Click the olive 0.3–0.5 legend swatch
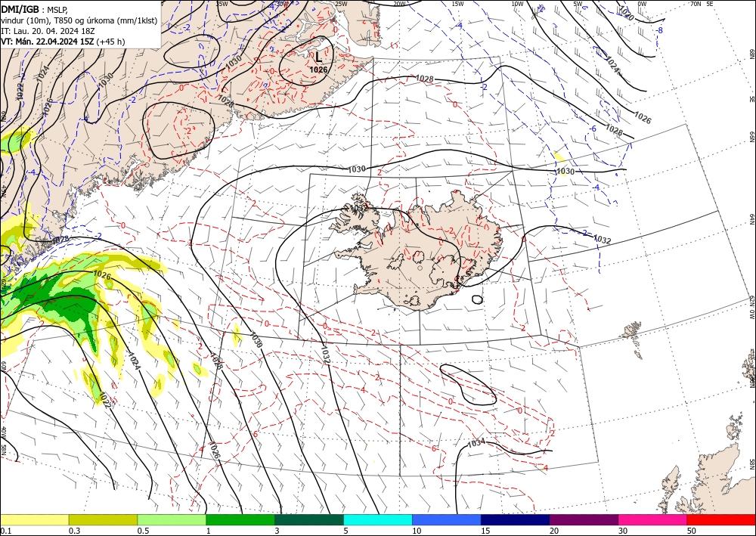Viewport: 756px width, 536px height. 103,519
